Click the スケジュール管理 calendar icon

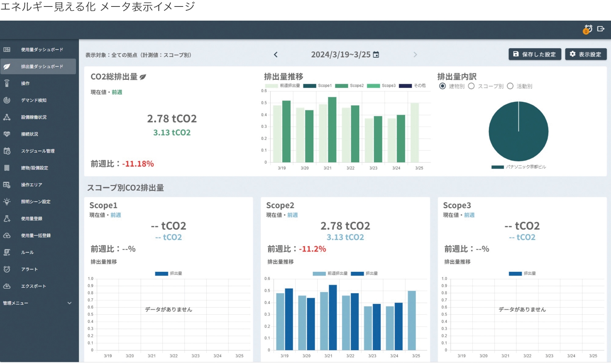(7, 151)
